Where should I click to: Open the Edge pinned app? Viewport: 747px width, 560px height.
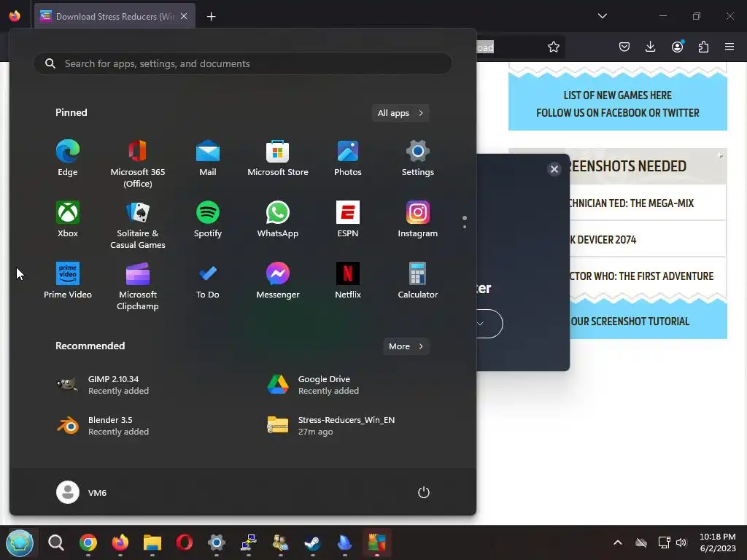tap(68, 158)
